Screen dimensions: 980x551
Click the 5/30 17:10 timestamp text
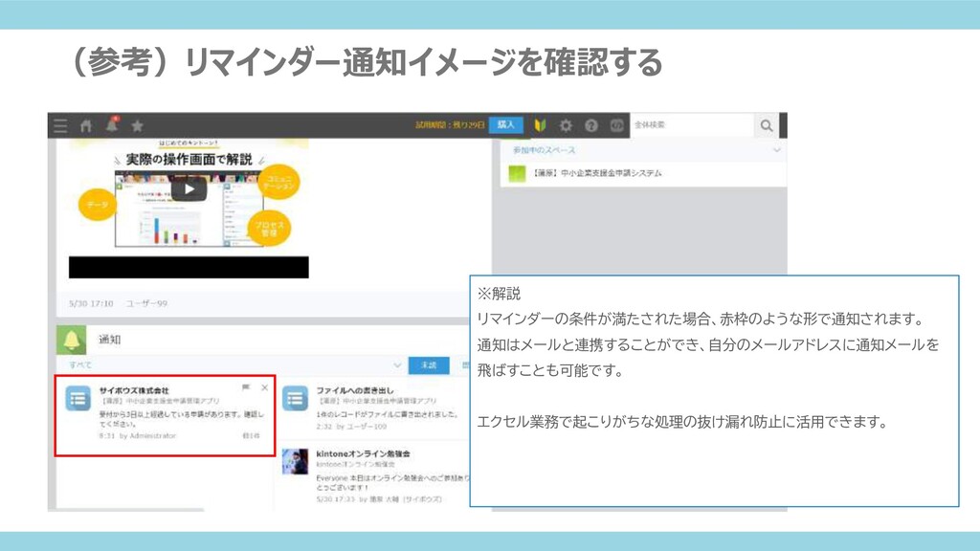coord(91,303)
